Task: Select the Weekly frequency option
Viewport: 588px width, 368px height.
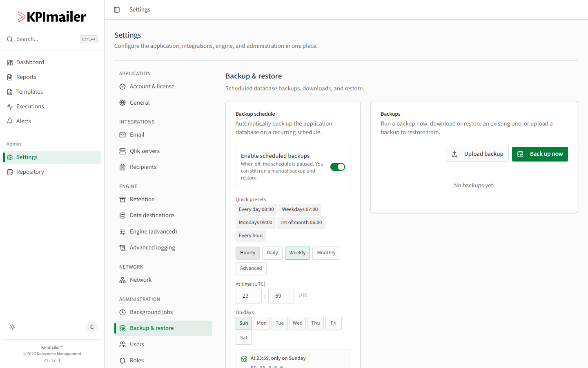Action: click(x=297, y=253)
